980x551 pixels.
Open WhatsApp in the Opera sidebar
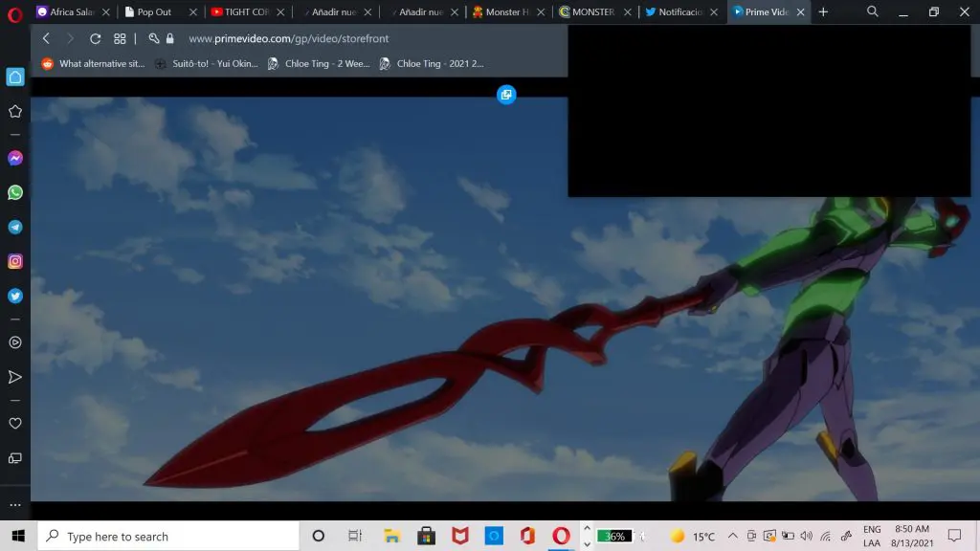click(x=15, y=192)
